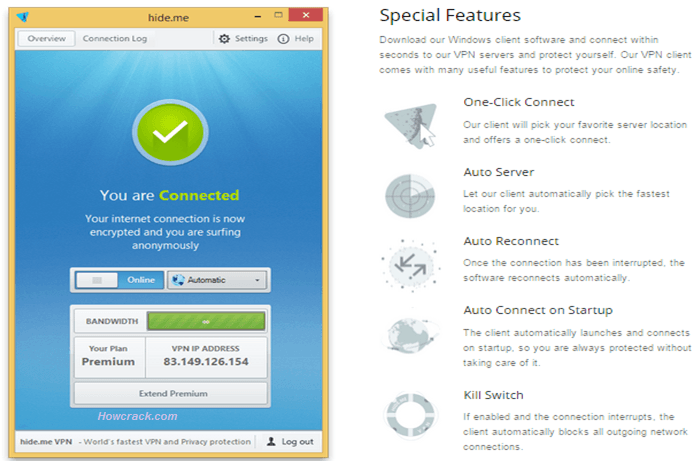This screenshot has height=461, width=695.
Task: Click the Your Plan Premium value
Action: coord(108,362)
